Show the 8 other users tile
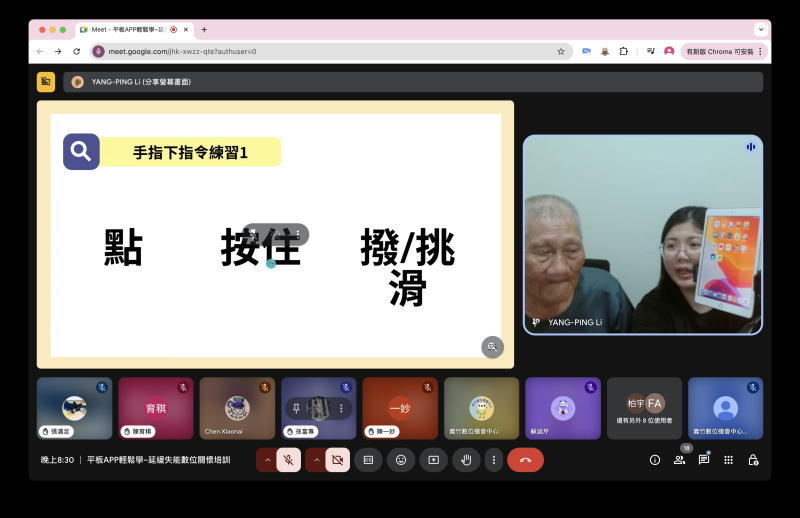 pyautogui.click(x=644, y=408)
